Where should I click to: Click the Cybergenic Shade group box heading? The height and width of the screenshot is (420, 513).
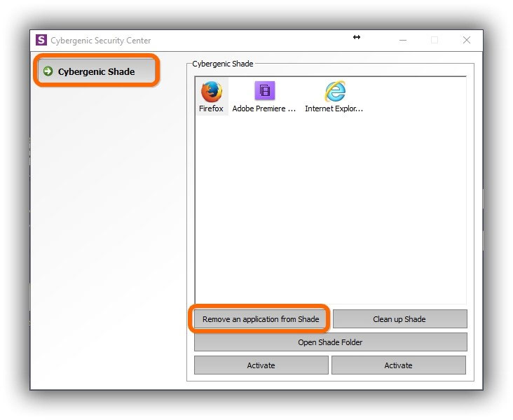pyautogui.click(x=223, y=64)
